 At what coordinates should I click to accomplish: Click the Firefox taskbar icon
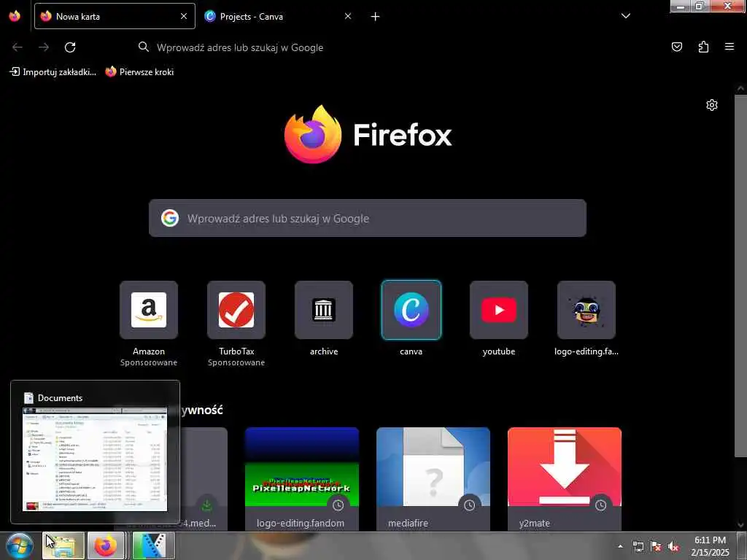(x=106, y=545)
